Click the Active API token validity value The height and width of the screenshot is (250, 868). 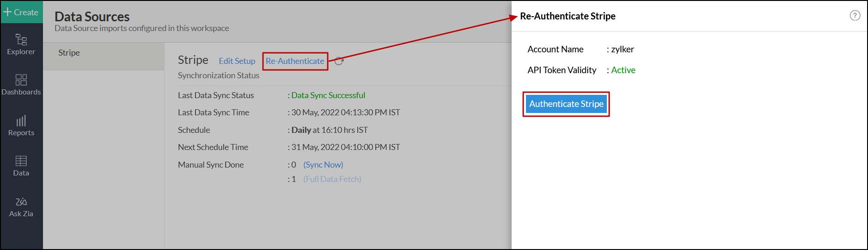[x=623, y=70]
